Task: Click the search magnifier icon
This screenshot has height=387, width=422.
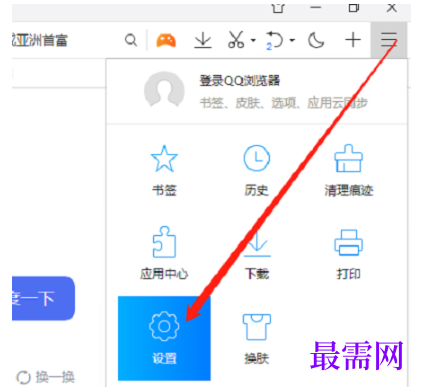Action: click(131, 40)
